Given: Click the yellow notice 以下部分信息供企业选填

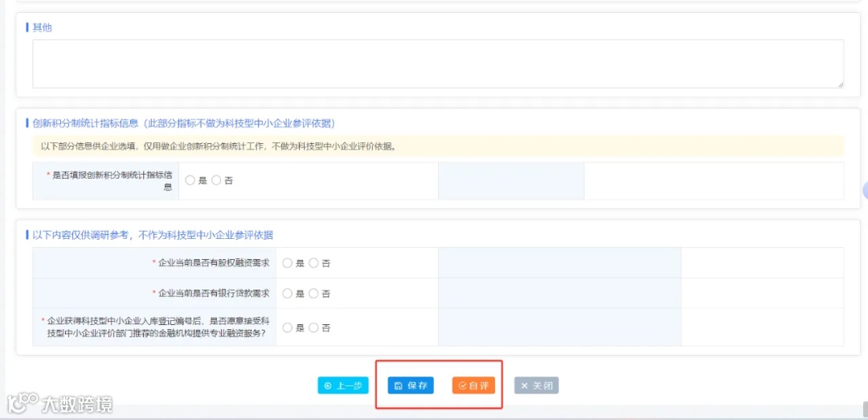Looking at the screenshot, I should click(438, 146).
